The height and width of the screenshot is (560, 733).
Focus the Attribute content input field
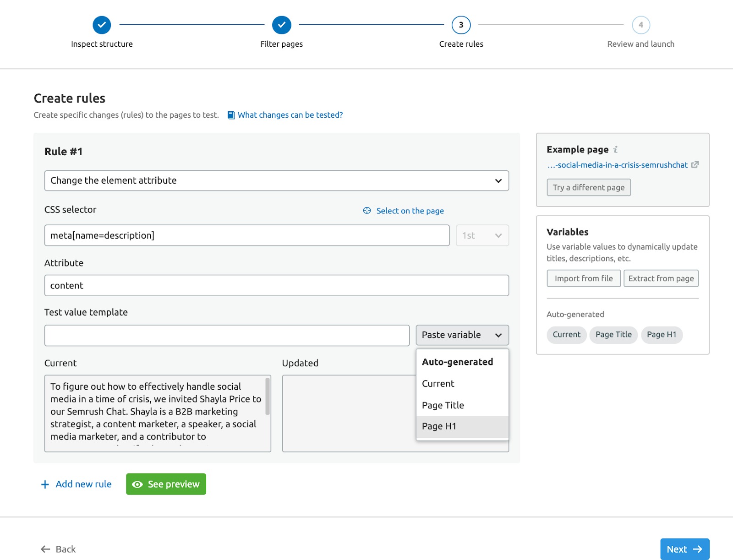(277, 285)
